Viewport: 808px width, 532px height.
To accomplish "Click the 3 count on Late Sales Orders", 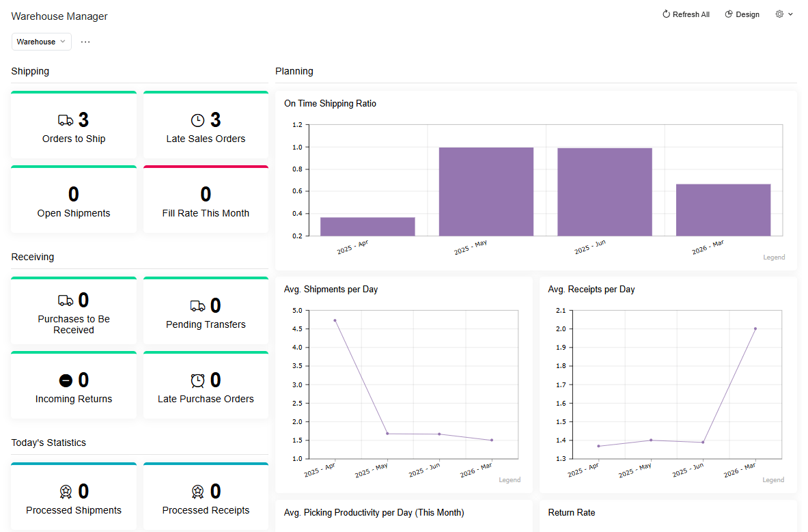I will pyautogui.click(x=215, y=120).
